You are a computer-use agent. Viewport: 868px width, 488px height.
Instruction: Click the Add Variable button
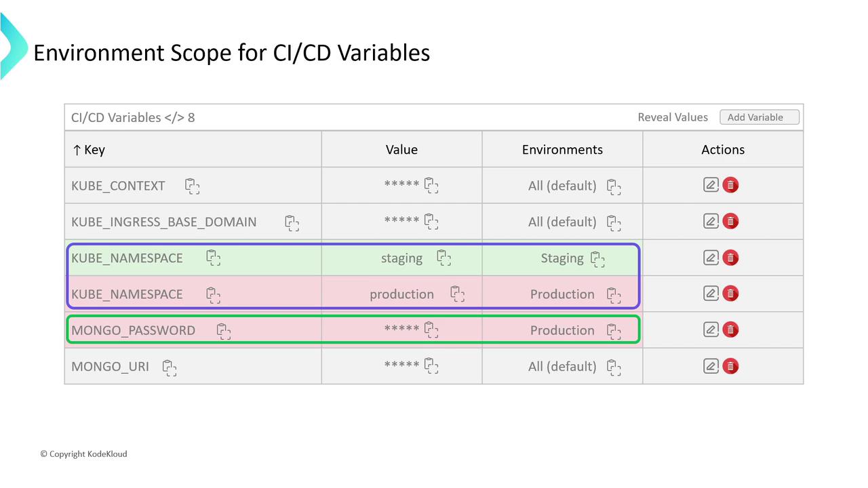pyautogui.click(x=759, y=117)
